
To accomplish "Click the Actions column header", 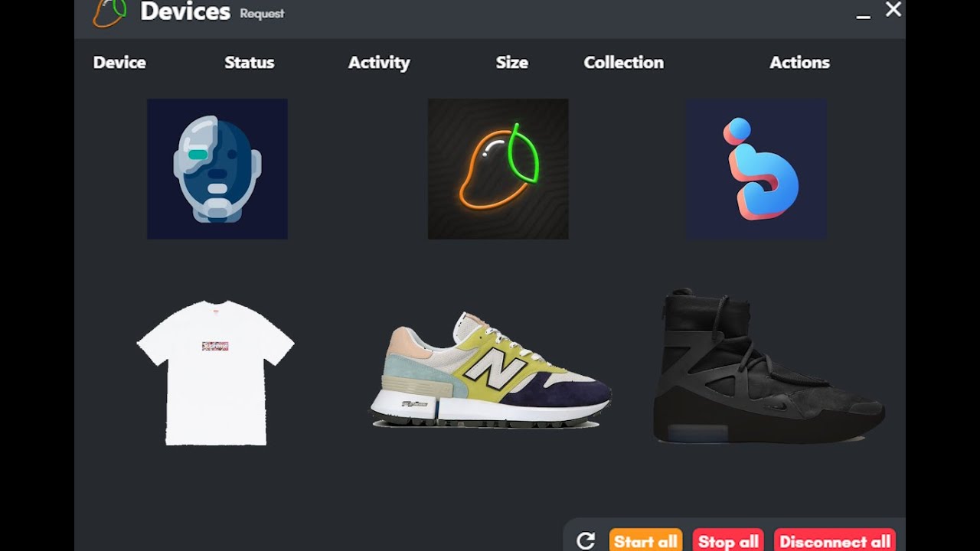I will pos(799,63).
